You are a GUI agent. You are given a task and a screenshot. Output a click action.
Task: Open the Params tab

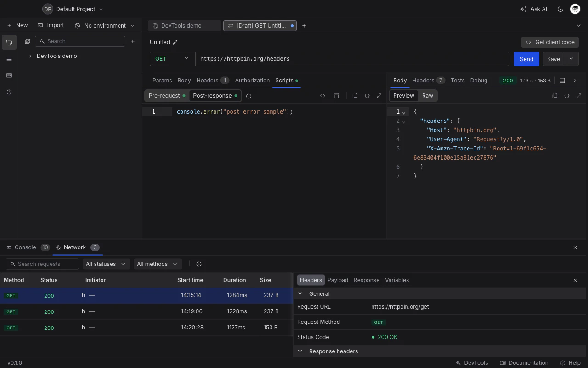(x=162, y=80)
